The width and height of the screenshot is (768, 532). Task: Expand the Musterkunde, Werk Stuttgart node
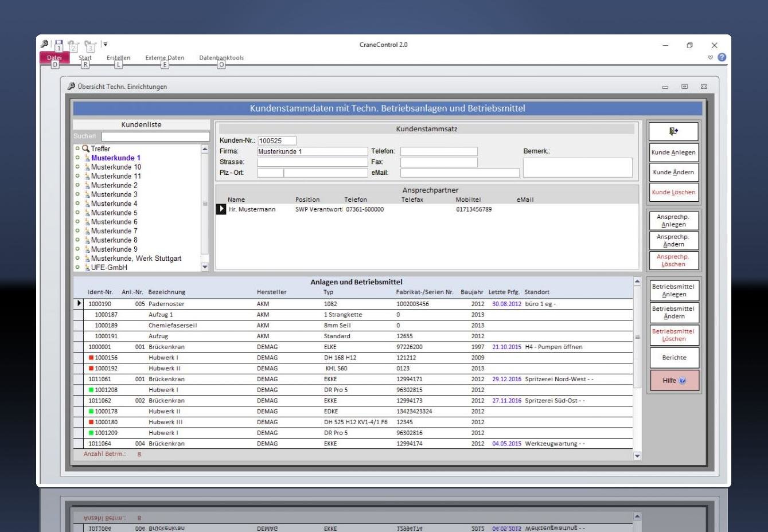point(77,259)
